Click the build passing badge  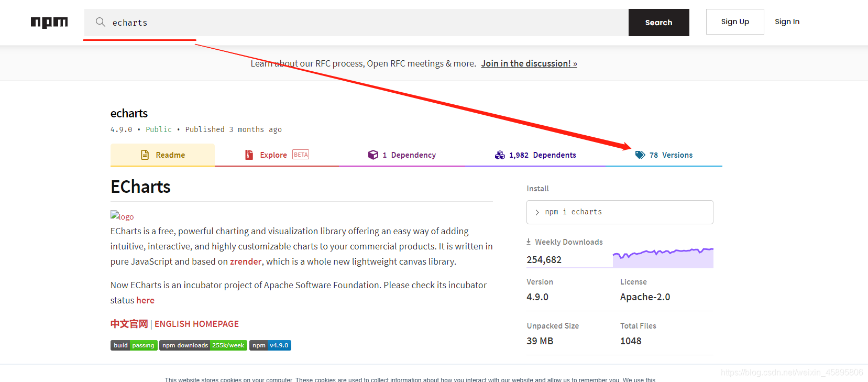tap(134, 345)
